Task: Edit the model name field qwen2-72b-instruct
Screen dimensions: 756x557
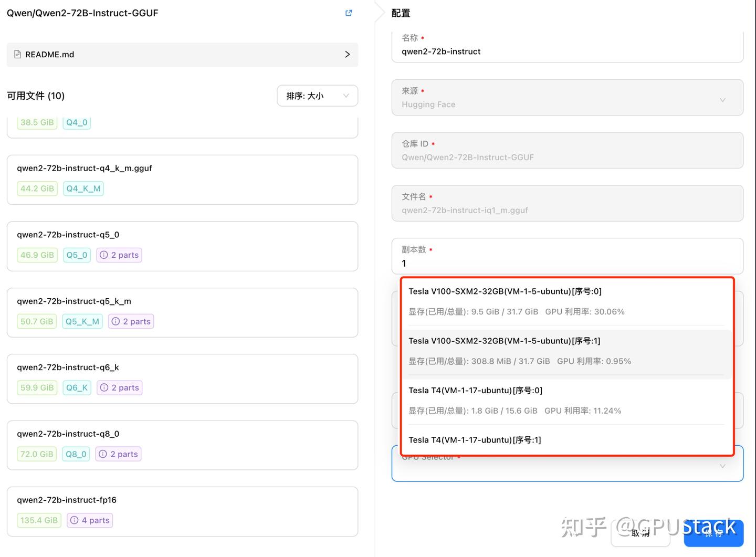Action: click(568, 47)
